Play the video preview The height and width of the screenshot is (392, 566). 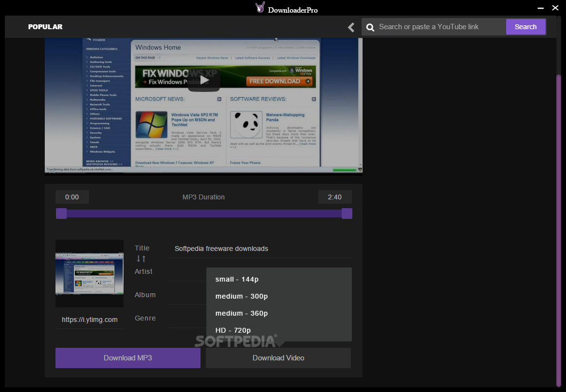pos(204,80)
